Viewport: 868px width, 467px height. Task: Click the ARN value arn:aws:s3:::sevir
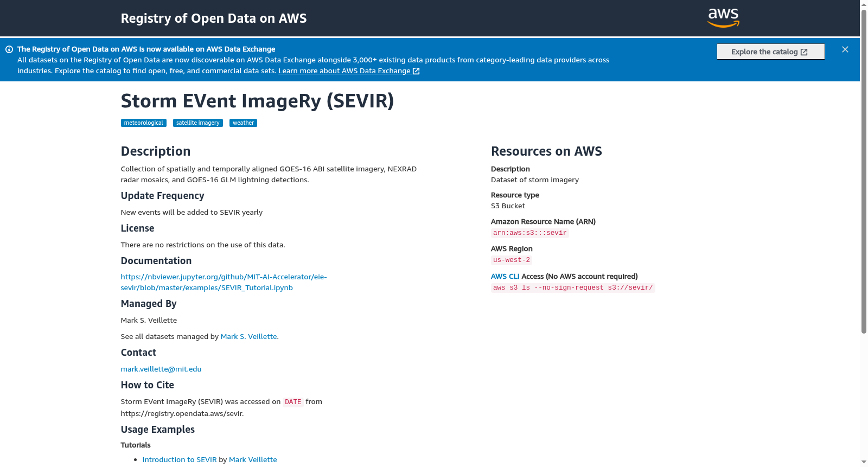point(530,233)
